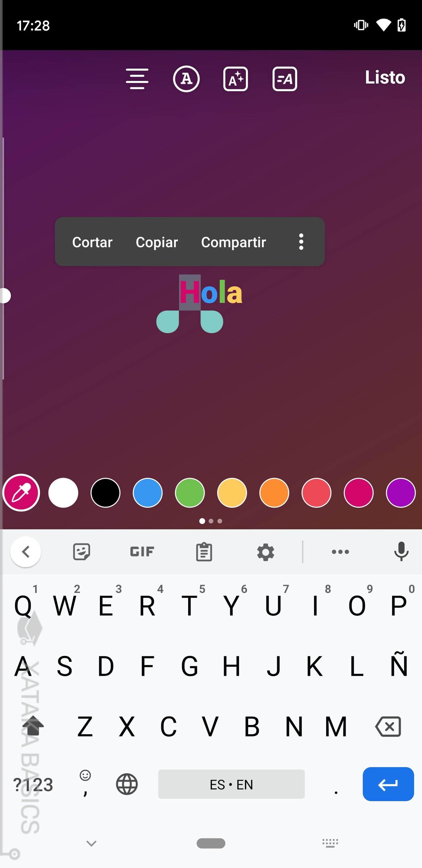Switch to ?123 symbols keyboard
This screenshot has width=422, height=868.
(x=33, y=785)
